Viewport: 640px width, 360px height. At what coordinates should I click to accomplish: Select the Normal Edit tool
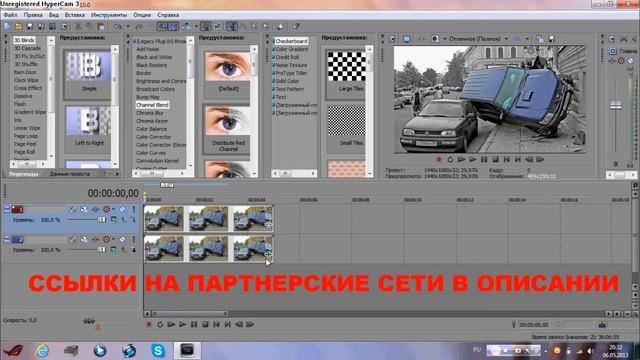232,27
